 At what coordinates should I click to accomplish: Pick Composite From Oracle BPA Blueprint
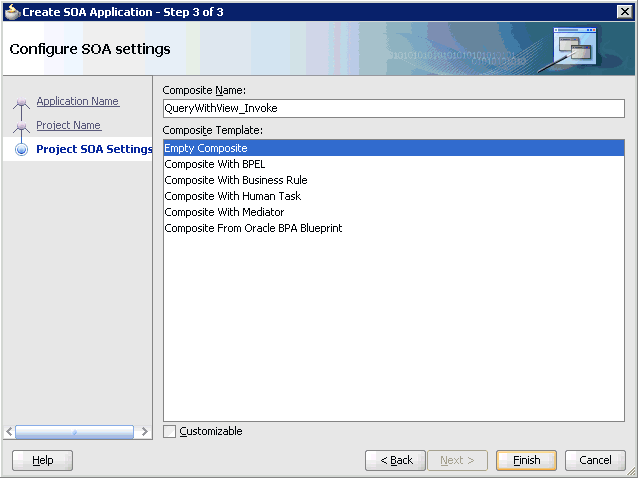[393, 228]
